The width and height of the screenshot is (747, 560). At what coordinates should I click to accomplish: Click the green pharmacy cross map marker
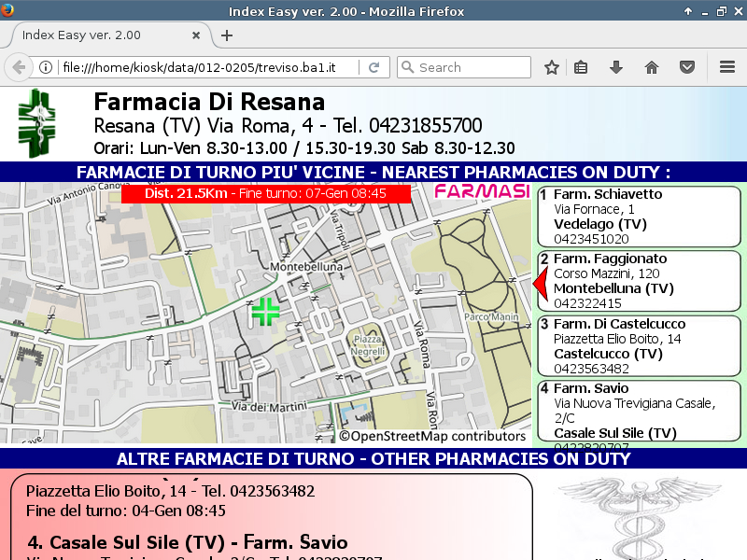pyautogui.click(x=265, y=312)
